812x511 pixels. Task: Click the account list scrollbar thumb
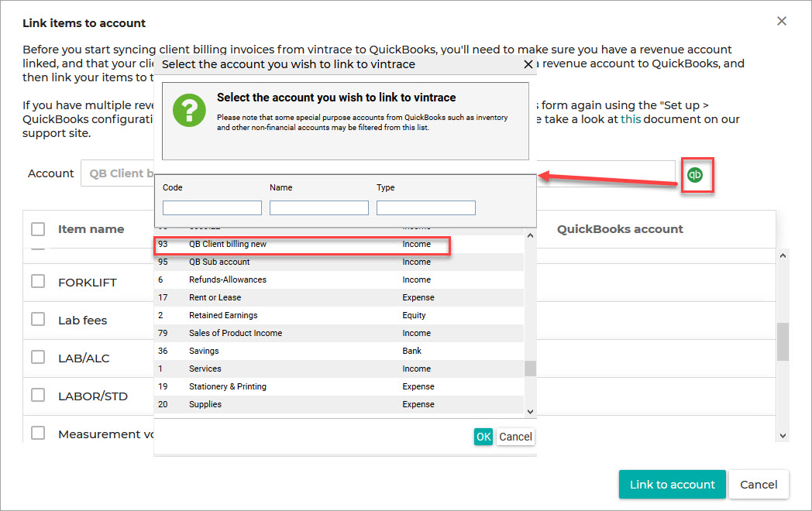click(530, 369)
